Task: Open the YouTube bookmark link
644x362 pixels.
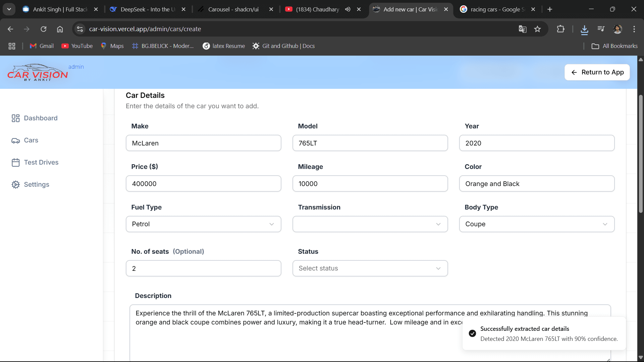Action: (x=77, y=46)
